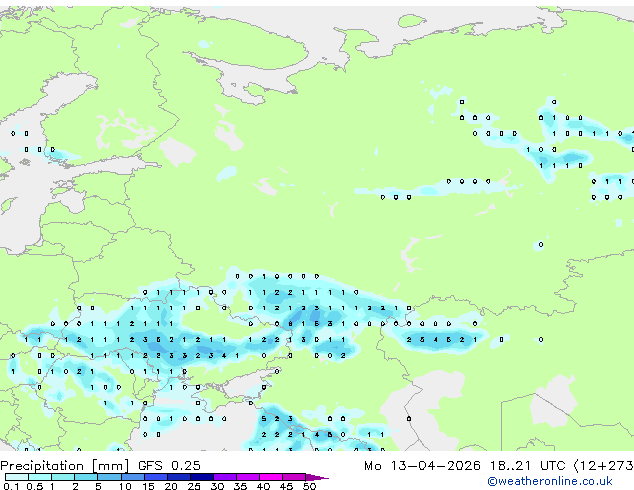Click the legend scale label '25'

194,486
